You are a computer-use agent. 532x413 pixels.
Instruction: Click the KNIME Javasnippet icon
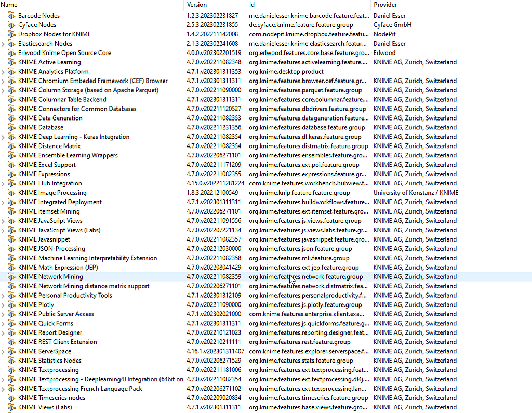[11, 239]
